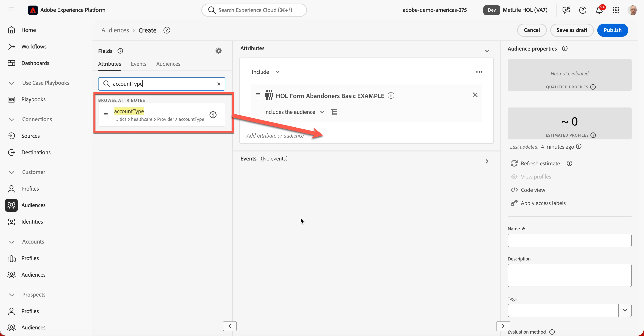Open the apps grid switcher

616,10
